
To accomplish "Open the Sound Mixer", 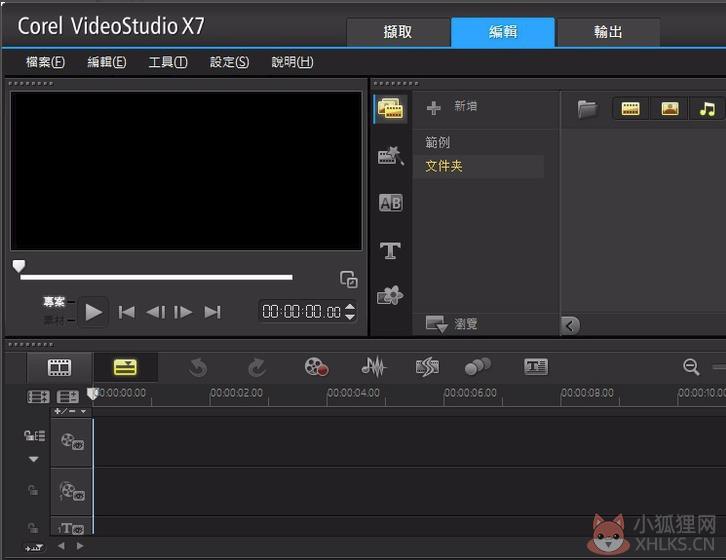I will [373, 367].
